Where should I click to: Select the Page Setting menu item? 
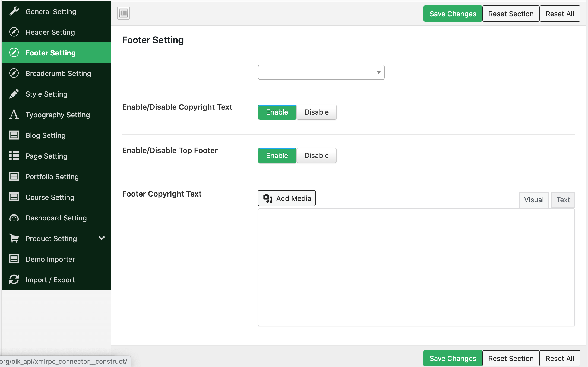(x=56, y=156)
